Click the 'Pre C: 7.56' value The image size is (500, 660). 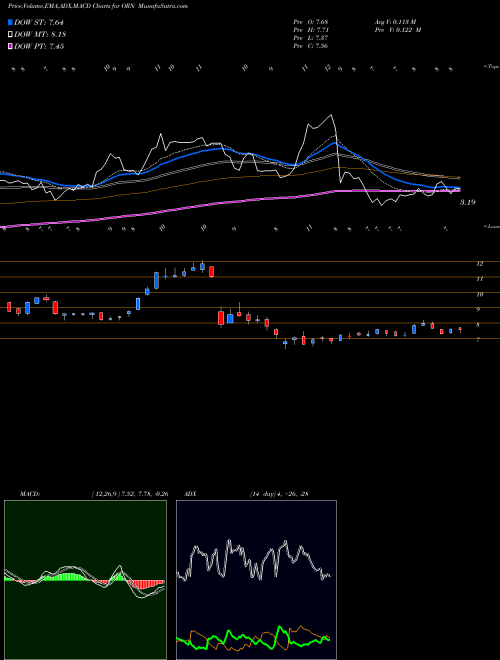point(311,46)
